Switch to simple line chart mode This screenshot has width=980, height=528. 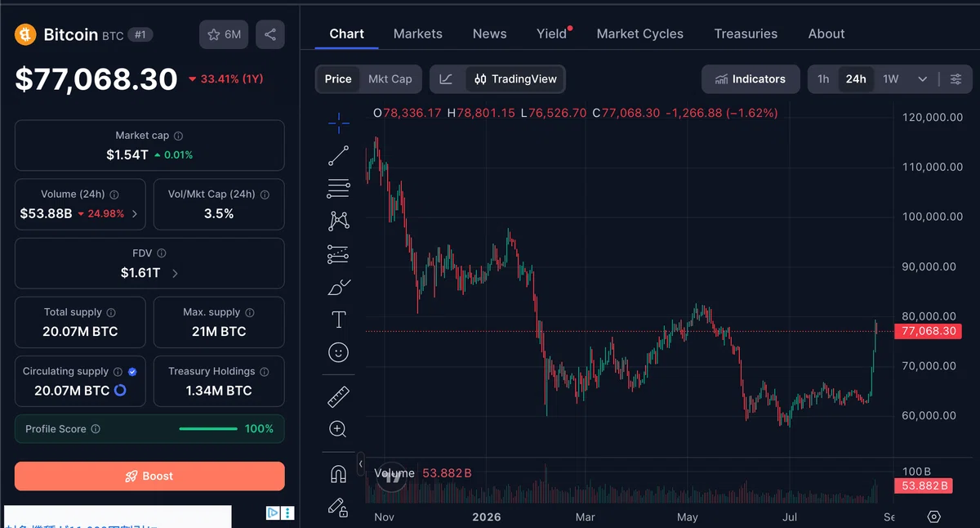pyautogui.click(x=446, y=79)
